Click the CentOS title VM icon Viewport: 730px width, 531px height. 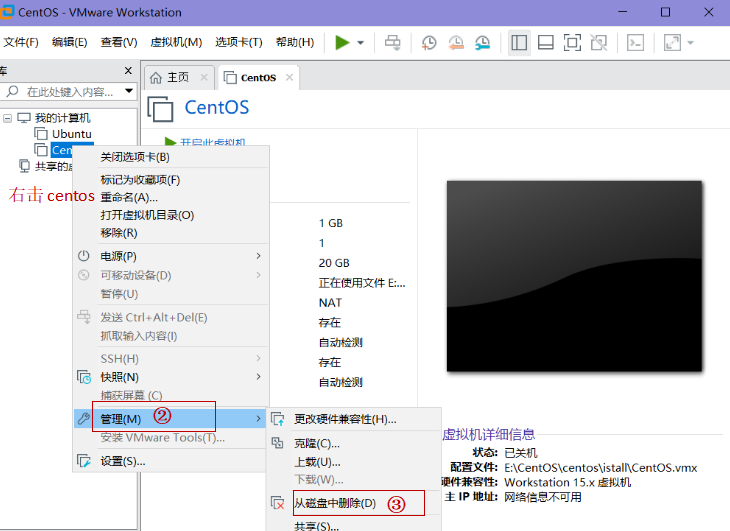click(160, 109)
